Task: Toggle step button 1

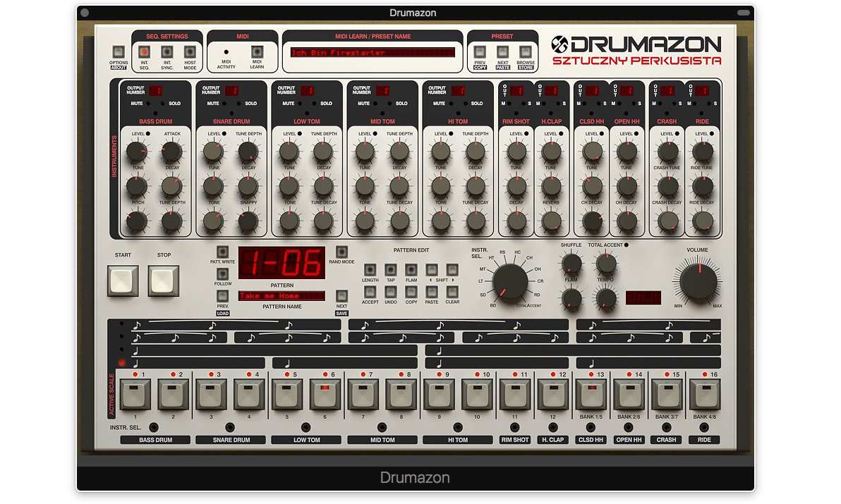Action: coord(135,395)
